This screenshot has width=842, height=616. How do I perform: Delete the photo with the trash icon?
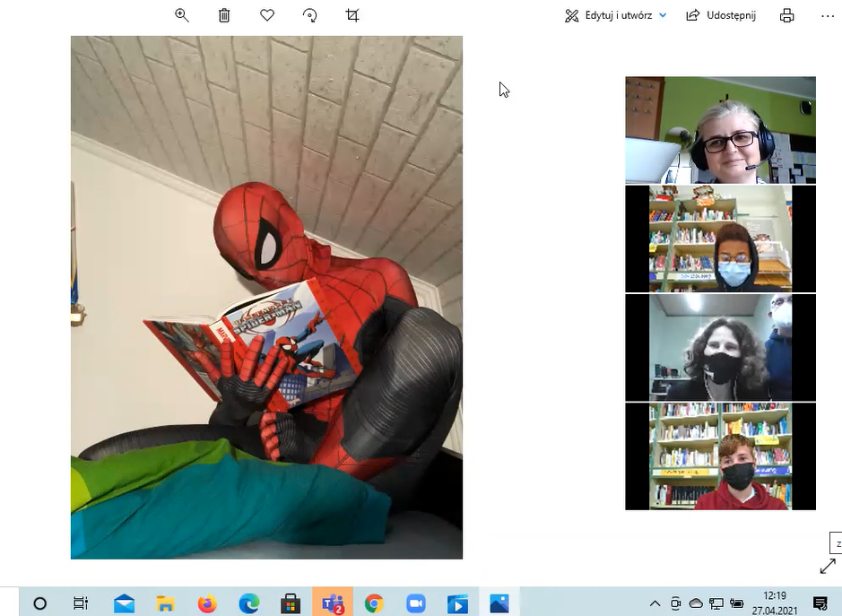click(224, 15)
